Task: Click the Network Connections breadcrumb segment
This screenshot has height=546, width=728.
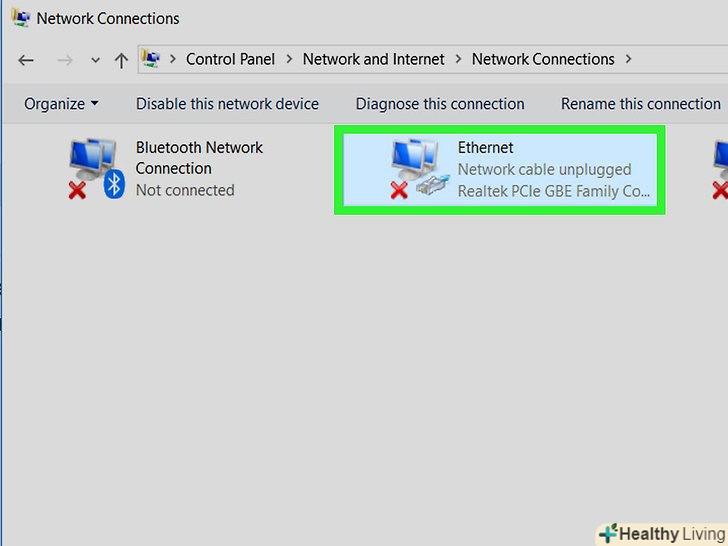Action: pos(543,59)
